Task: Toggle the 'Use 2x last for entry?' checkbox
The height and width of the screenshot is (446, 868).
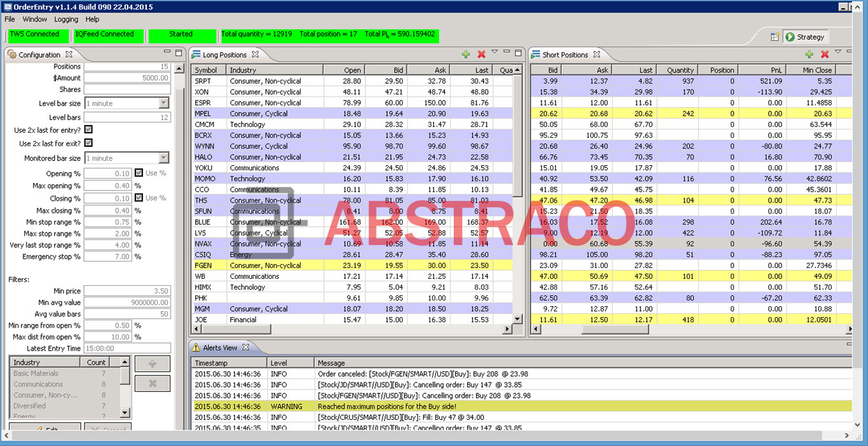Action: (x=87, y=128)
